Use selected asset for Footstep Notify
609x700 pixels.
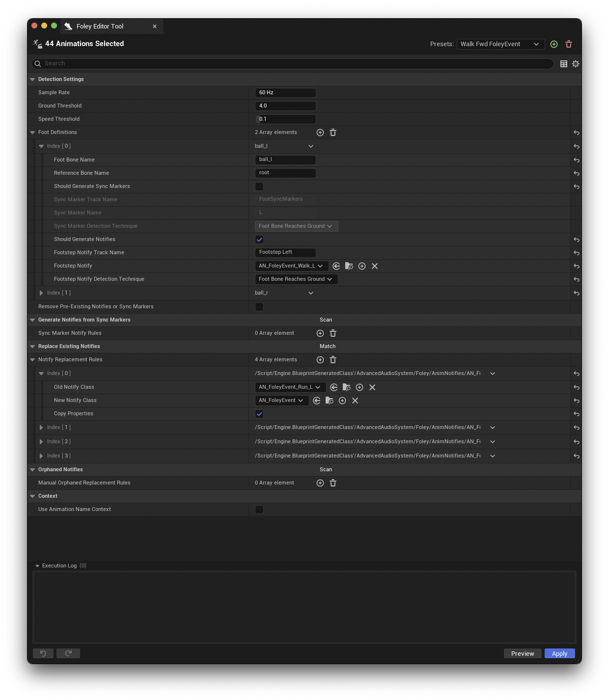336,266
